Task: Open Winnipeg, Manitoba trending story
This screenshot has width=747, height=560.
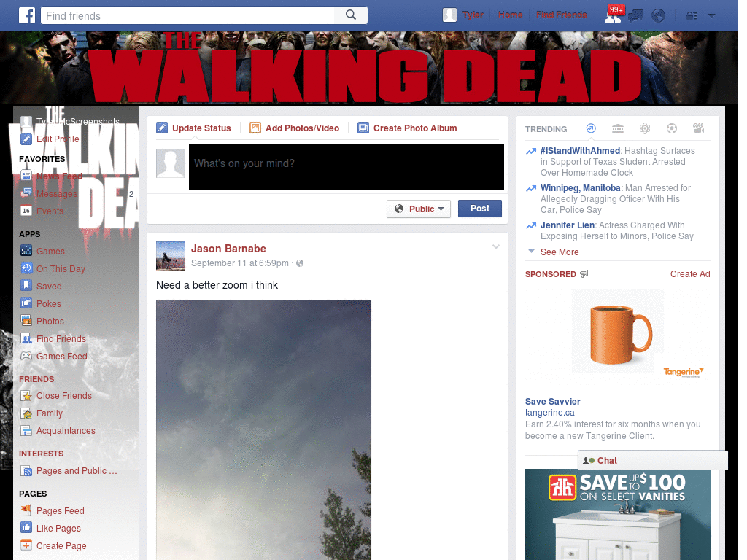Action: (x=580, y=187)
